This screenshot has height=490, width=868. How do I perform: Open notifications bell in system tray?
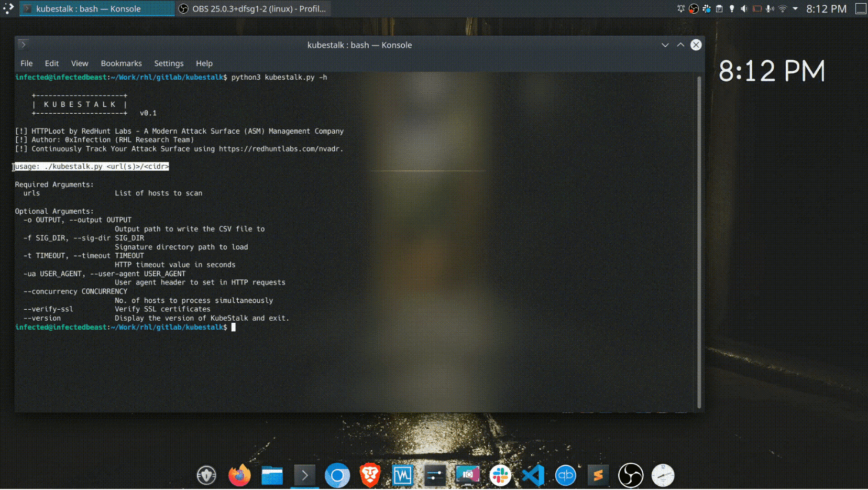coord(681,9)
